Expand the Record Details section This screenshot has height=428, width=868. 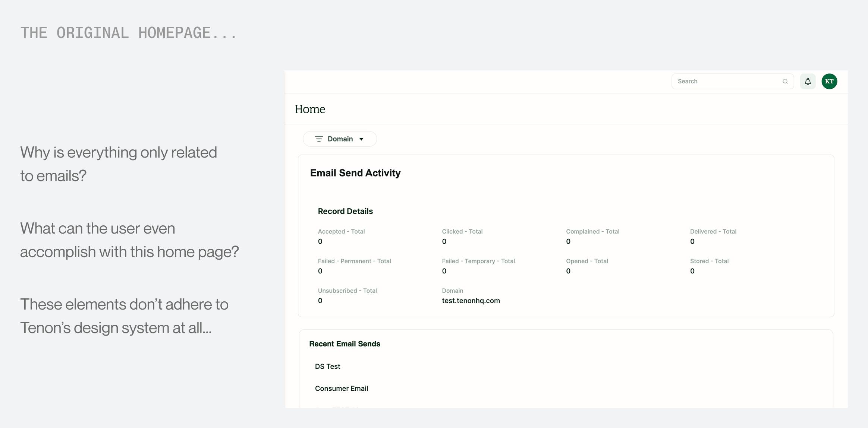pyautogui.click(x=345, y=211)
